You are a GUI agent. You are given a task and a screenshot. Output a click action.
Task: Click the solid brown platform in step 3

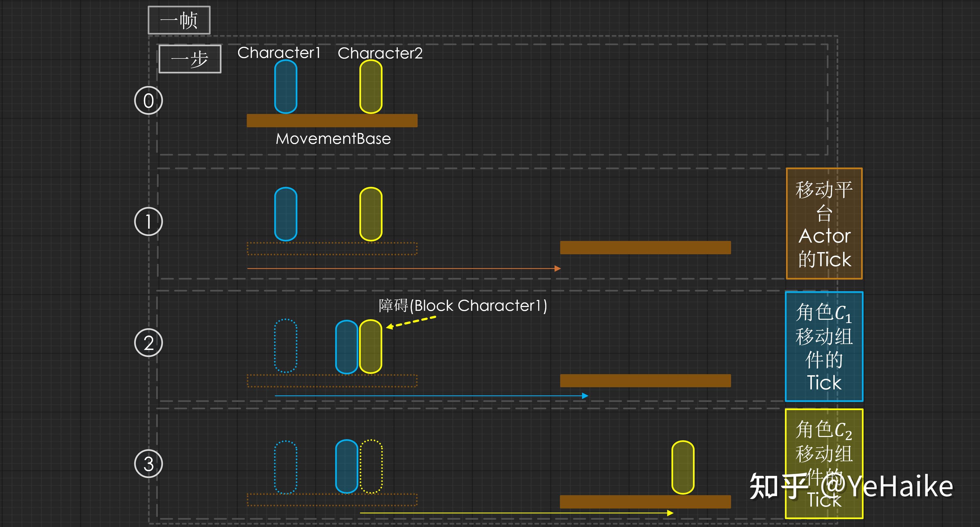tap(645, 502)
